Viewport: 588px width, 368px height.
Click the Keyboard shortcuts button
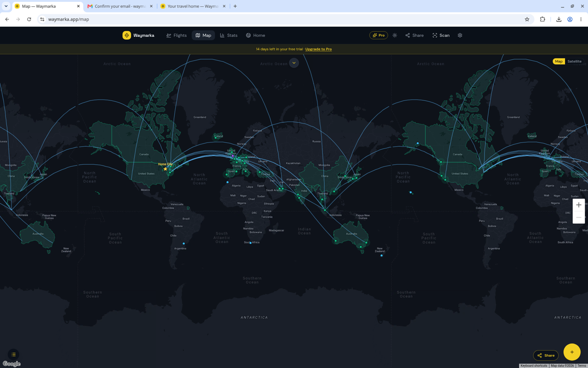(534, 366)
